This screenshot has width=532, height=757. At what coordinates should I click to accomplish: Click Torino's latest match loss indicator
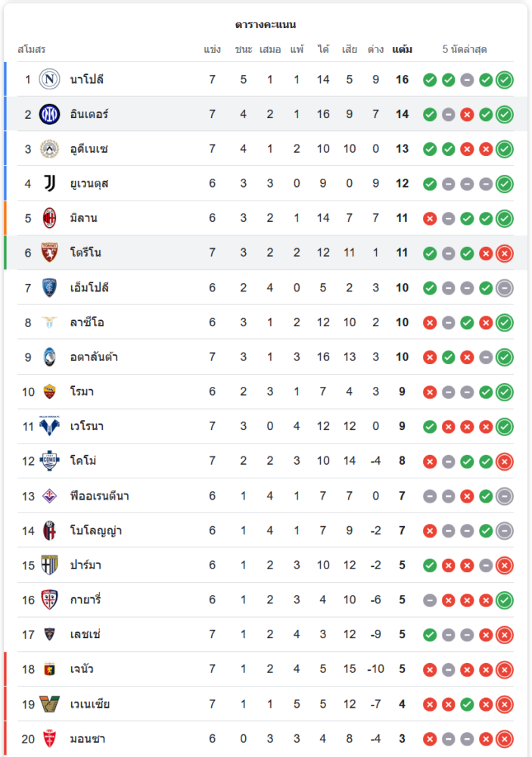click(x=505, y=253)
